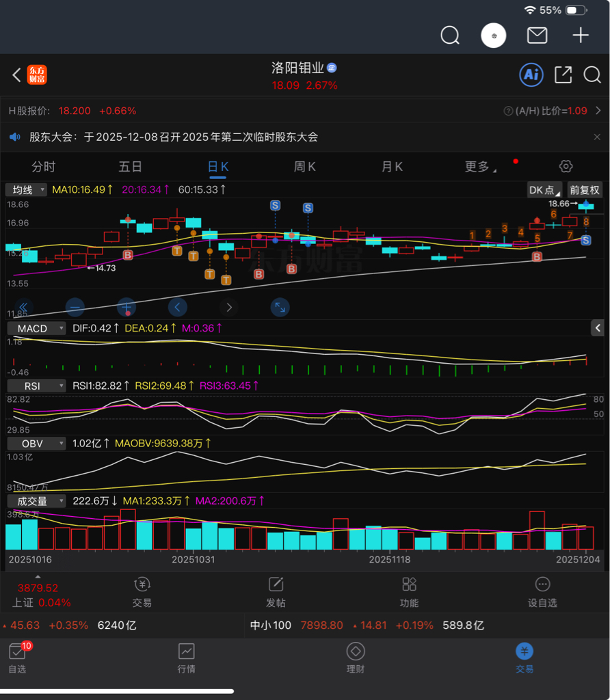This screenshot has height=700, width=610.
Task: Open chart settings gear icon
Action: pos(566,167)
